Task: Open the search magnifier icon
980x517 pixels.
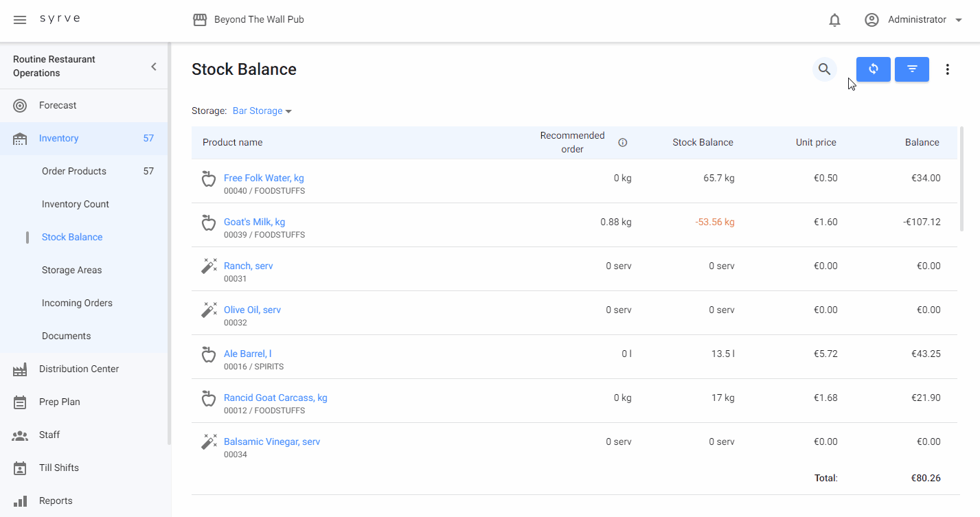Action: click(824, 69)
